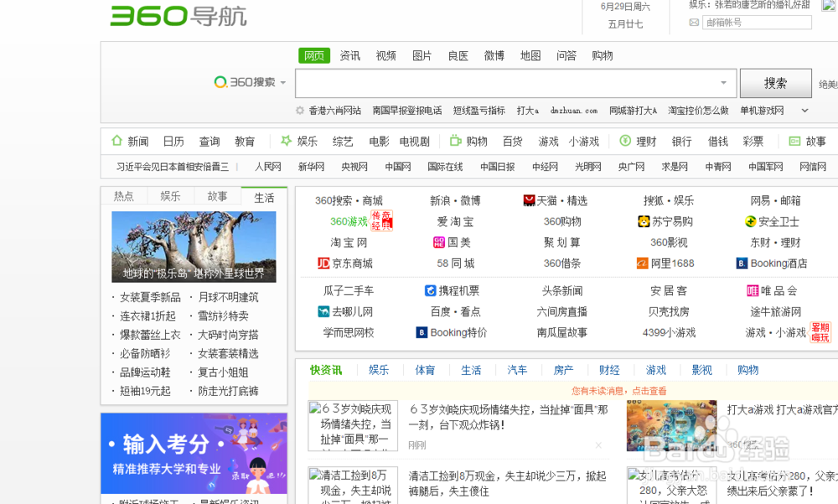This screenshot has height=504, width=838.
Task: Open the 58同城 link
Action: click(x=455, y=263)
